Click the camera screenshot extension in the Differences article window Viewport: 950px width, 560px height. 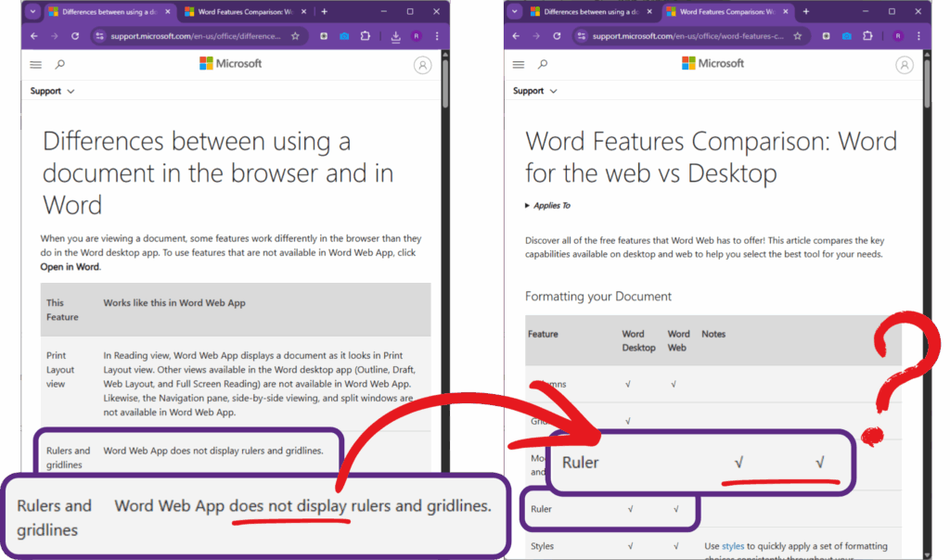coord(343,36)
